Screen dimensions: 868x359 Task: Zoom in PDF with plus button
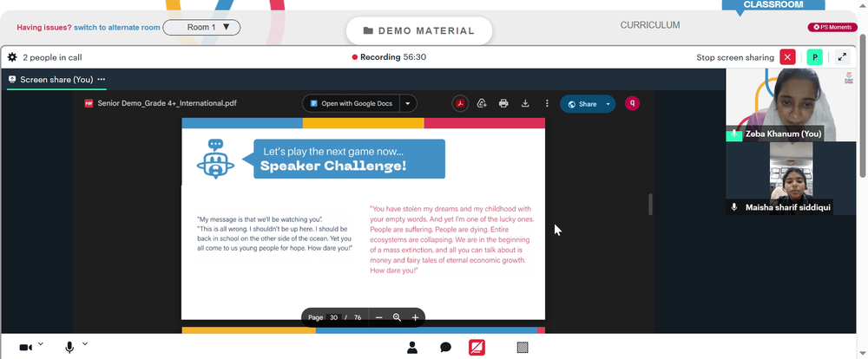click(415, 317)
